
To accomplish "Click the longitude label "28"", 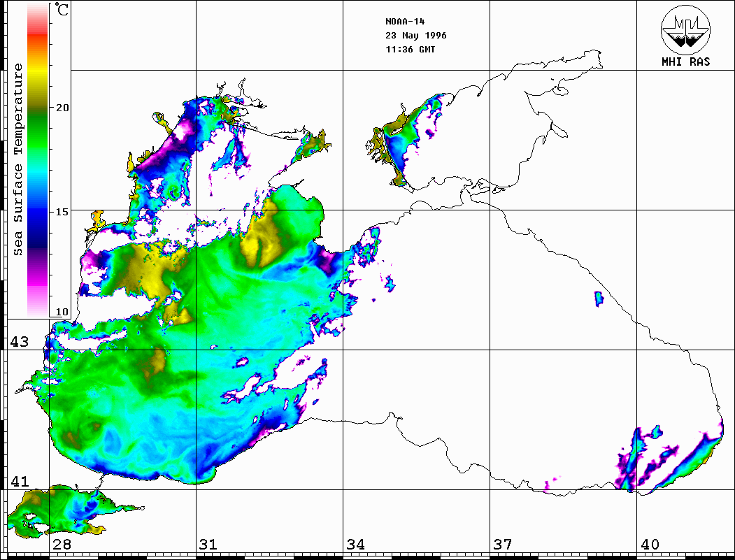I will click(62, 545).
